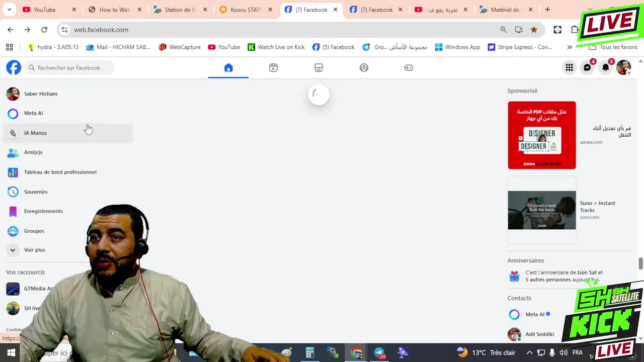644x362 pixels.
Task: Open the Facebook Reels video tab
Action: click(273, 68)
